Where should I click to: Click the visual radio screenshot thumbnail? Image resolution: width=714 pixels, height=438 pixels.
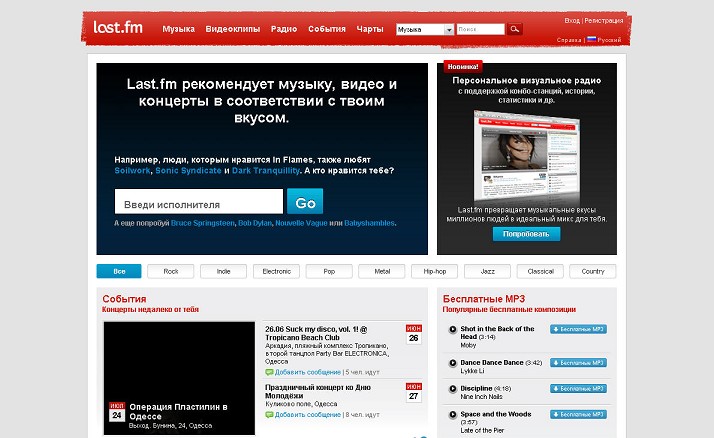(x=526, y=157)
